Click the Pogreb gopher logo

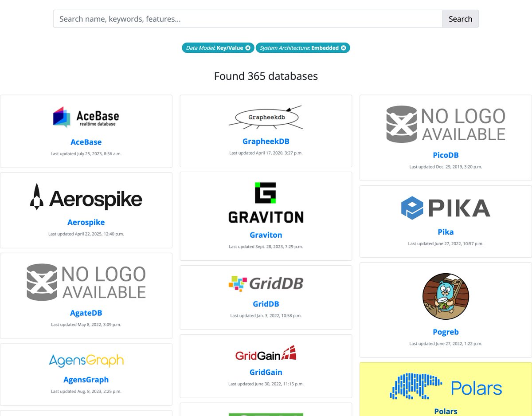(446, 297)
